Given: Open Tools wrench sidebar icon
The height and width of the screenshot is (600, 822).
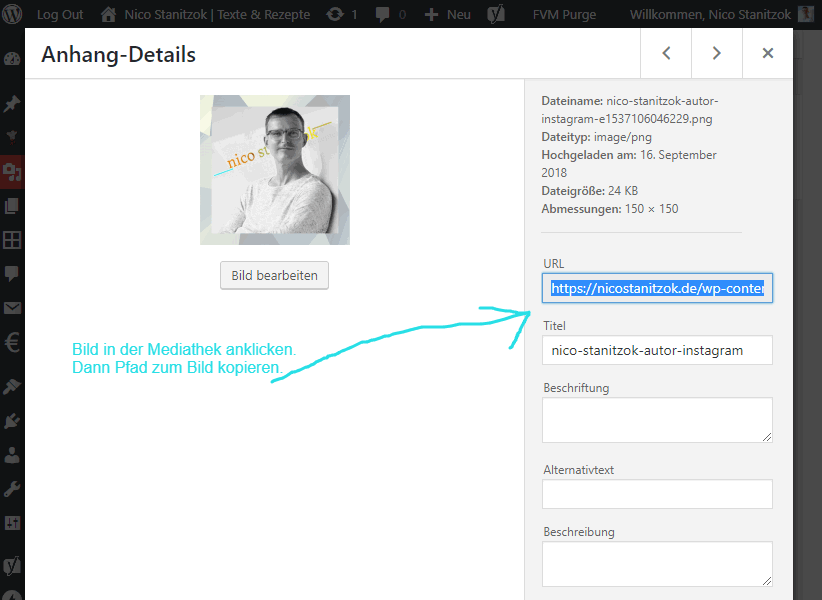Looking at the screenshot, I should click(x=12, y=489).
